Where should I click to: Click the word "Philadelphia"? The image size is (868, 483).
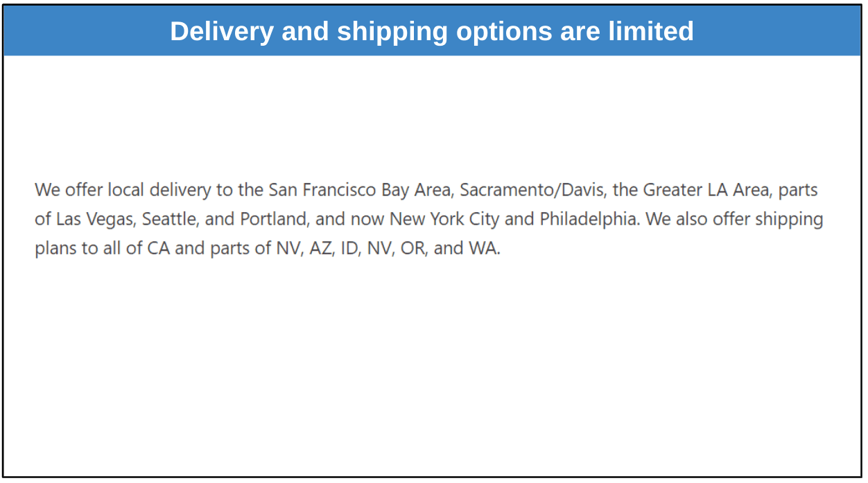click(x=591, y=219)
